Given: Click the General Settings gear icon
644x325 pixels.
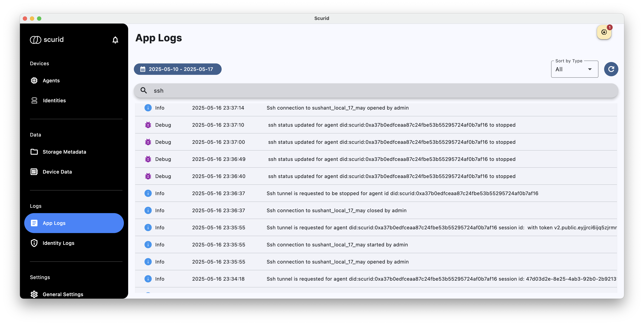Looking at the screenshot, I should click(34, 294).
